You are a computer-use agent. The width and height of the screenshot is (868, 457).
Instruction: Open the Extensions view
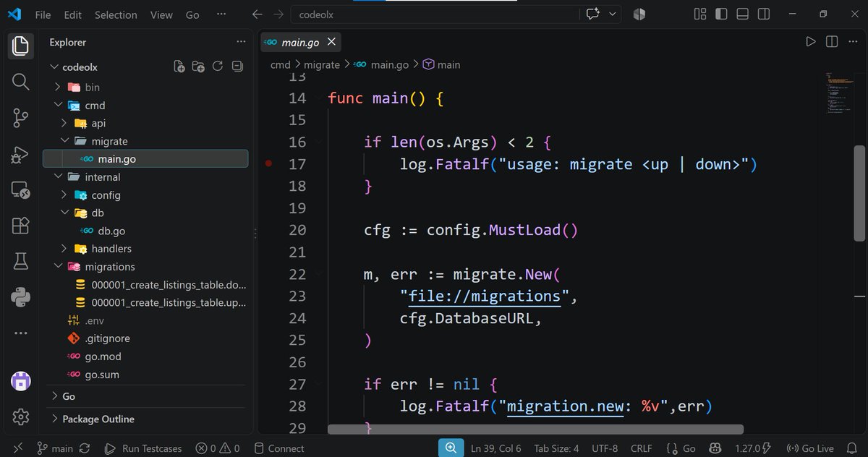point(20,226)
